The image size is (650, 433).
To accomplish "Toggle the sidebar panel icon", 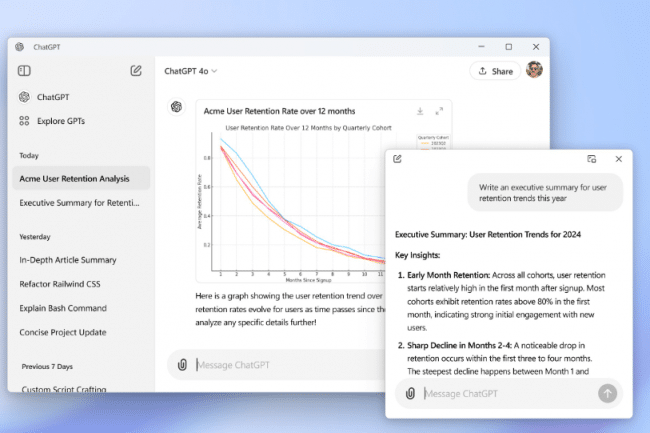I will pos(24,71).
